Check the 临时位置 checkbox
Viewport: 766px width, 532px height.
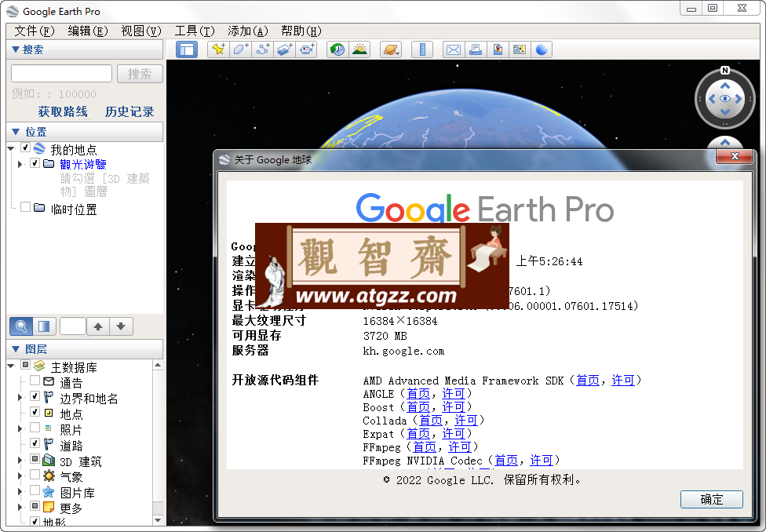tap(25, 207)
